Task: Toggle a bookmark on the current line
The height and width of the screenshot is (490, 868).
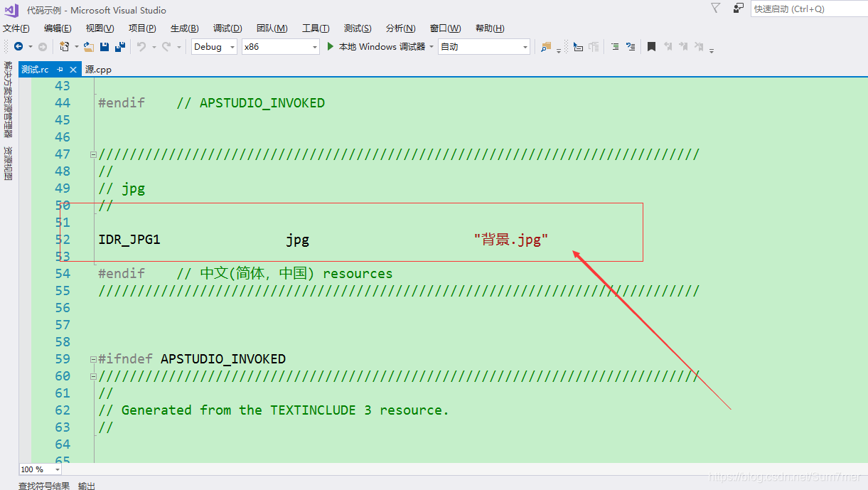Action: pyautogui.click(x=651, y=46)
